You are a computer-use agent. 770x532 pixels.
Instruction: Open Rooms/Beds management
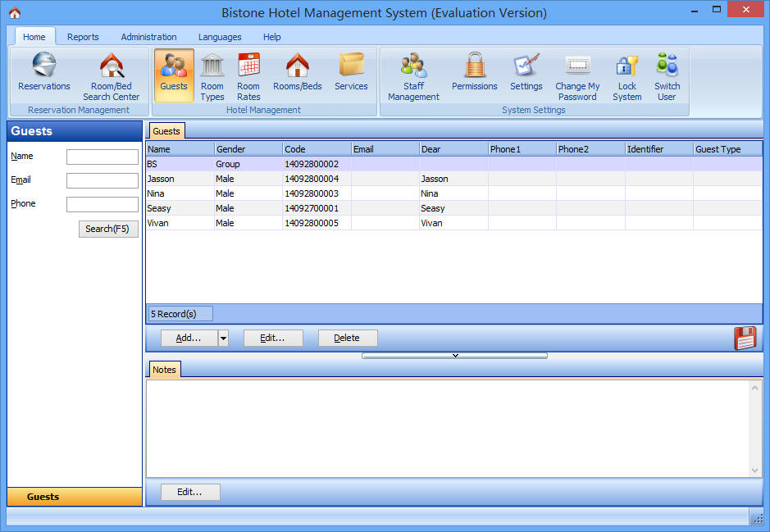click(298, 72)
